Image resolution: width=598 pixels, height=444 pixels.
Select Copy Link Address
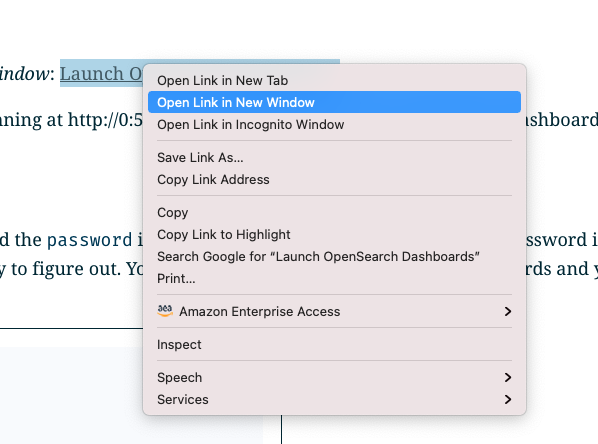334,180
